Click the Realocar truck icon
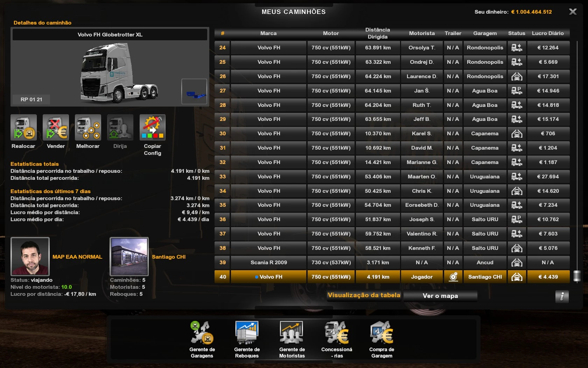Screen dimensions: 588x368 point(23,128)
